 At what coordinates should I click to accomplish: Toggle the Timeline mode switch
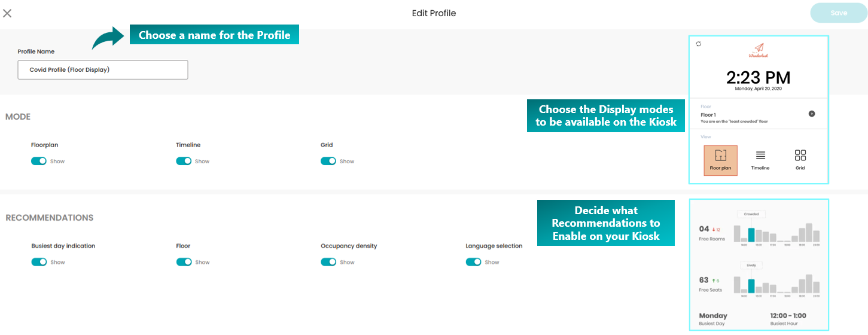[184, 161]
